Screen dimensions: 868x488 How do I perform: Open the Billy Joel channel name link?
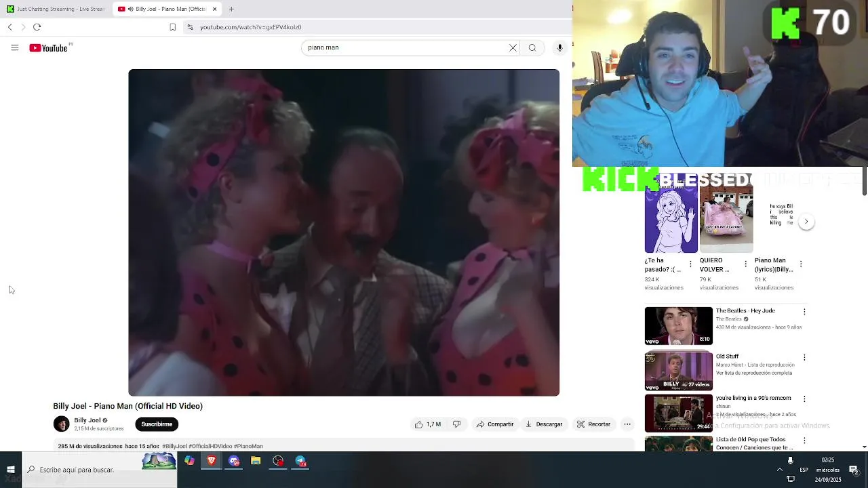point(87,420)
